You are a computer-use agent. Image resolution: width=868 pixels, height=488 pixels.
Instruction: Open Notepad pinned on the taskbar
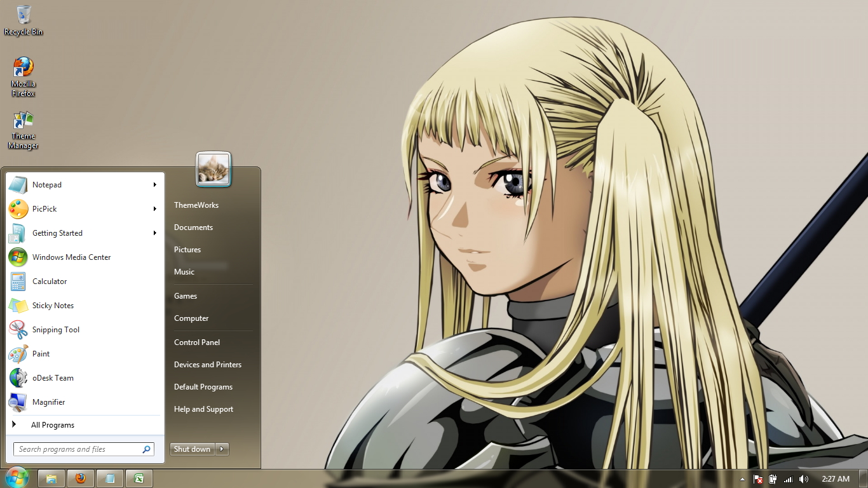point(110,478)
